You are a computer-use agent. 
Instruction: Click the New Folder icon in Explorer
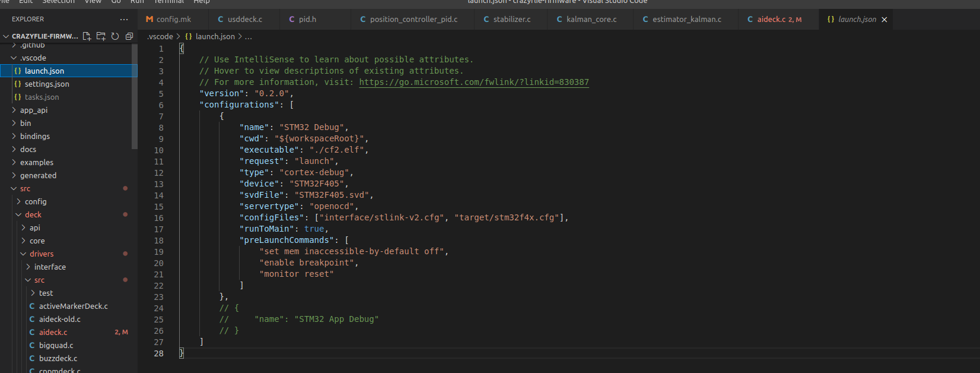pyautogui.click(x=101, y=36)
